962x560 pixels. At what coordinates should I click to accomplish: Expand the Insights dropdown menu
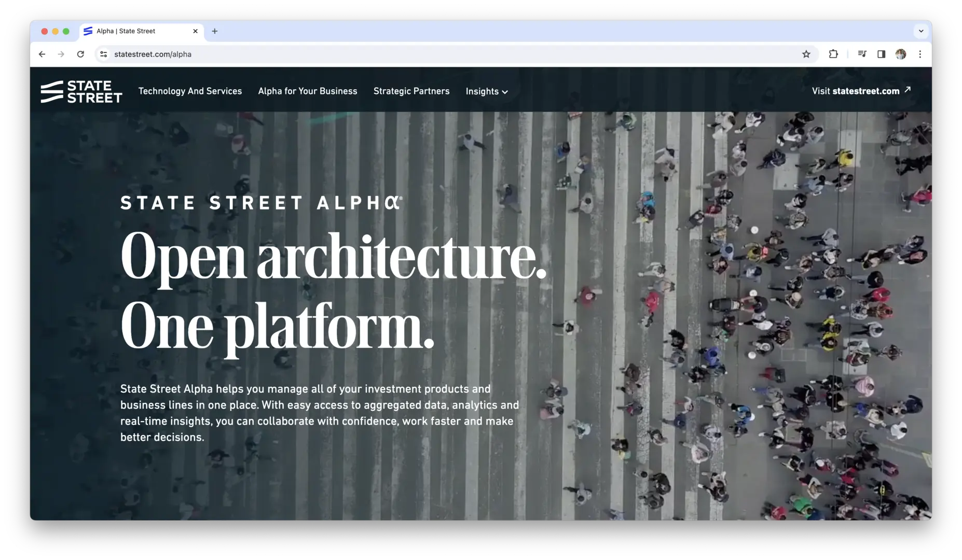(487, 91)
